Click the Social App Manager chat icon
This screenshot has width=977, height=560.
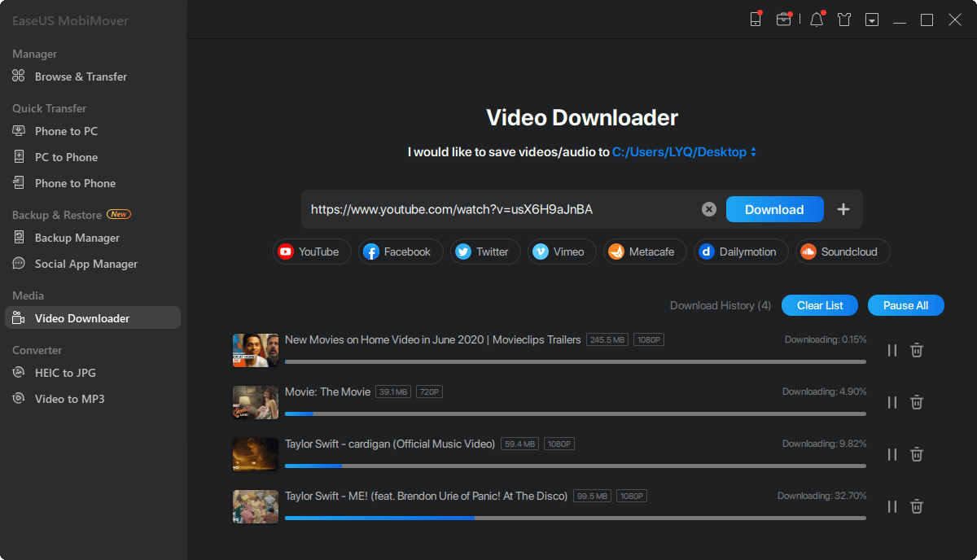19,264
